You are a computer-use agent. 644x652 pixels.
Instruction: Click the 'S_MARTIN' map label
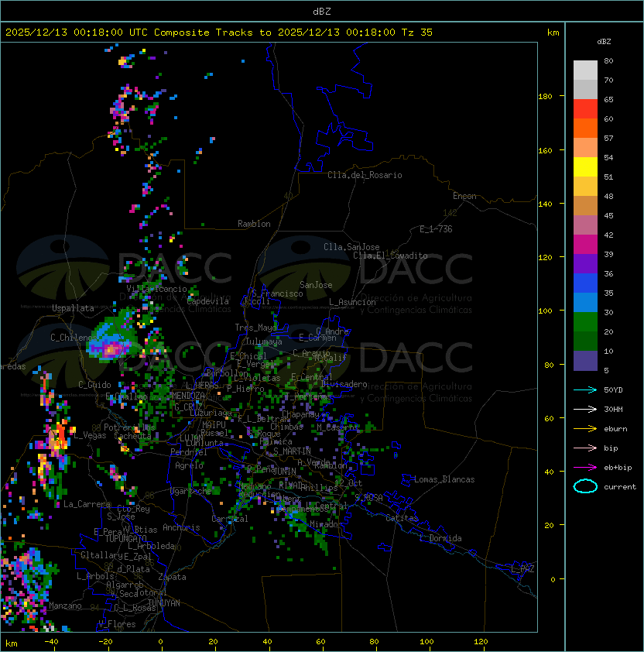292,451
